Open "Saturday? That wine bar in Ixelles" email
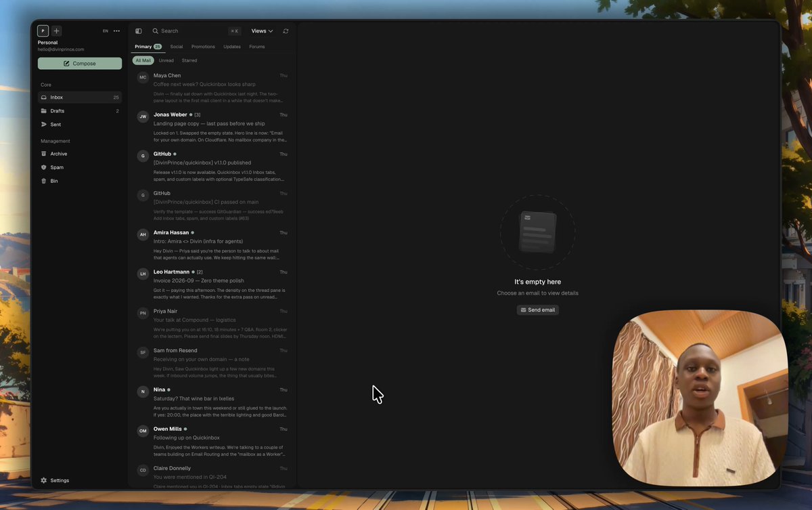Image resolution: width=812 pixels, height=510 pixels. point(212,402)
